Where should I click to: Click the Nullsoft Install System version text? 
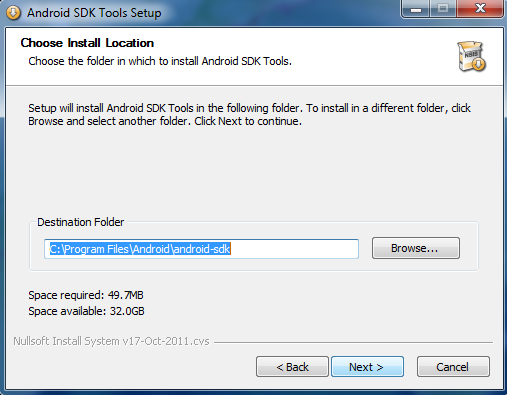click(111, 341)
